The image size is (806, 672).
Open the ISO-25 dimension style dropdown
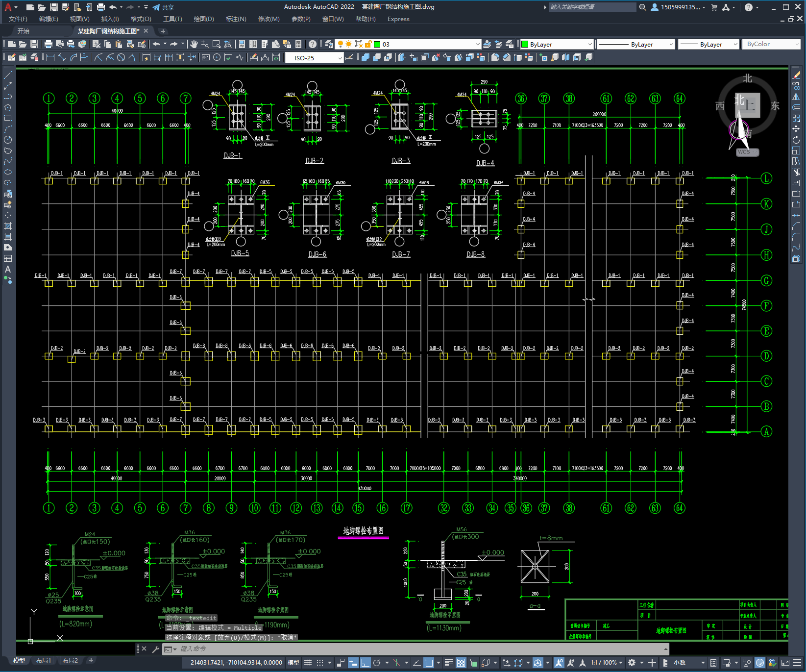[x=340, y=58]
